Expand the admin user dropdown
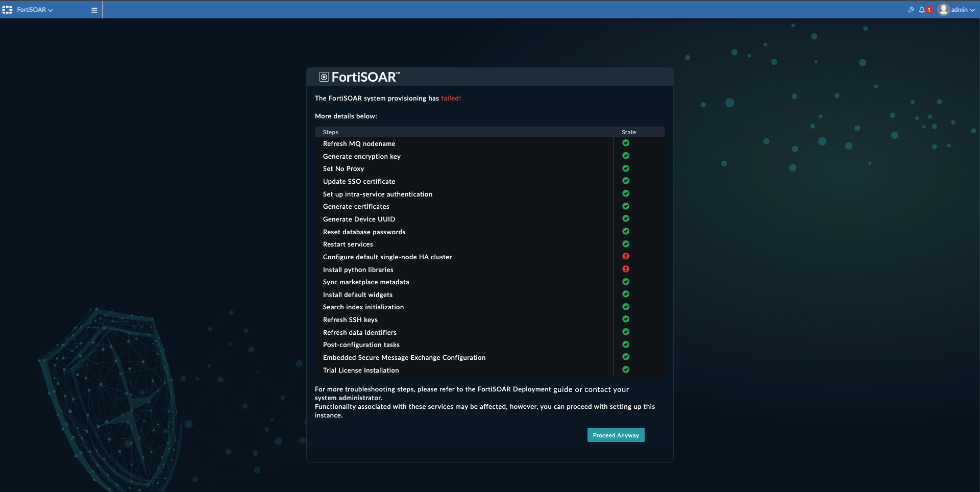The image size is (980, 492). pyautogui.click(x=963, y=10)
